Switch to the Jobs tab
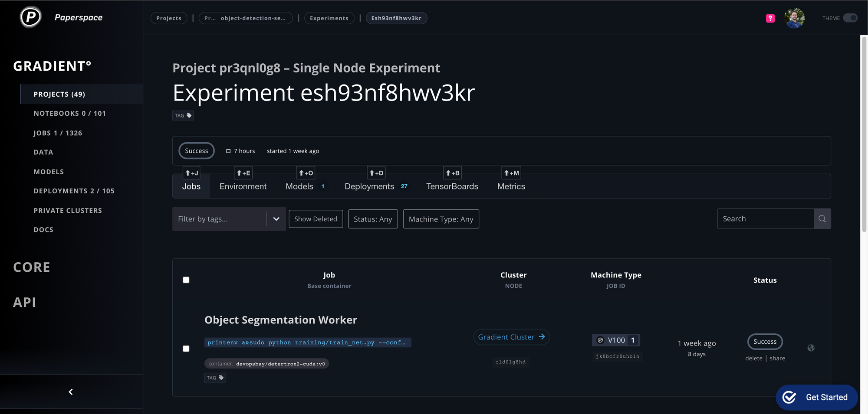The height and width of the screenshot is (414, 868). pyautogui.click(x=191, y=186)
